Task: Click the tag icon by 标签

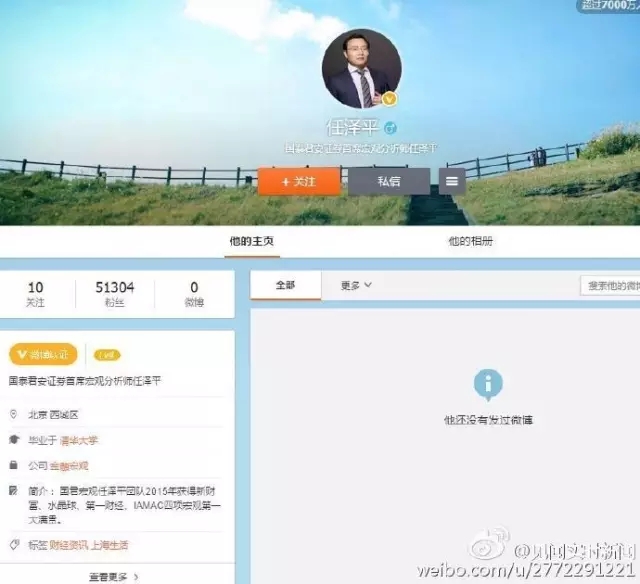Action: [x=14, y=544]
